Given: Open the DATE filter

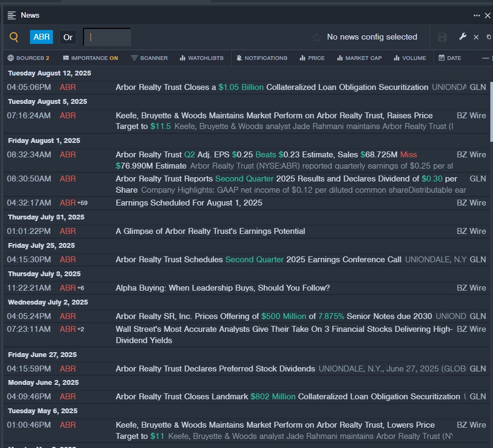Looking at the screenshot, I should tap(450, 58).
